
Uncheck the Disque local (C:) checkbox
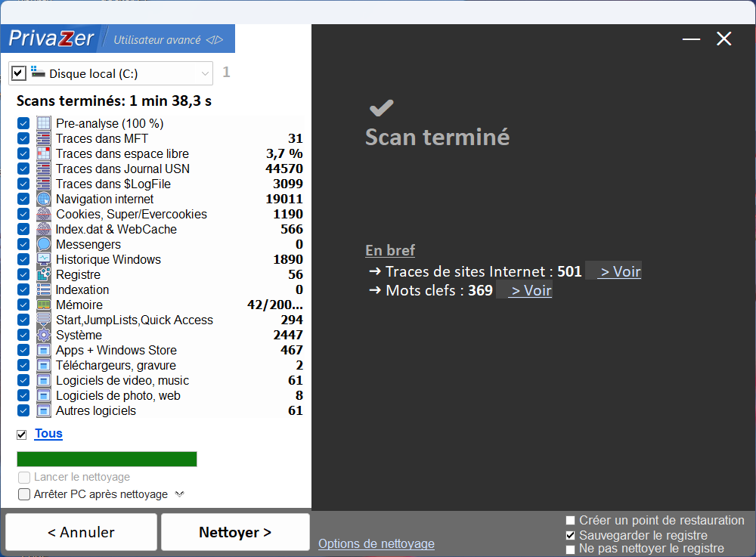18,73
